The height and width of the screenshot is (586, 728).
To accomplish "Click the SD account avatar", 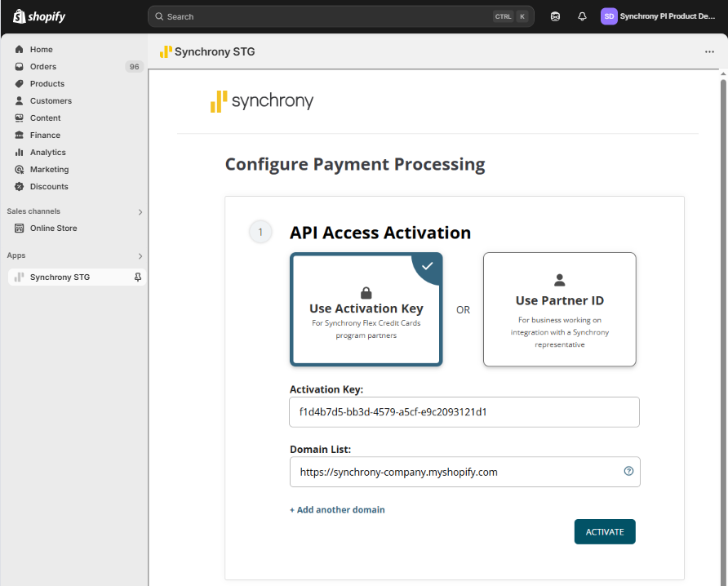I will click(609, 16).
